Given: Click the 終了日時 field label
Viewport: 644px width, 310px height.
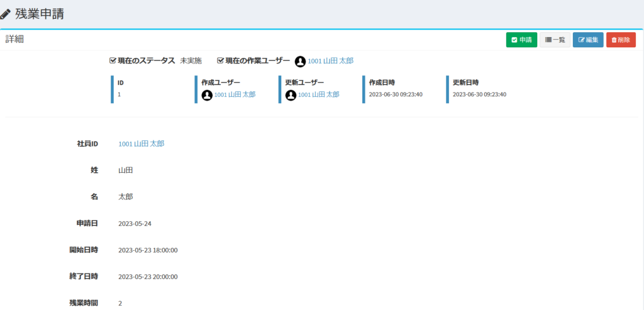Looking at the screenshot, I should pos(84,276).
